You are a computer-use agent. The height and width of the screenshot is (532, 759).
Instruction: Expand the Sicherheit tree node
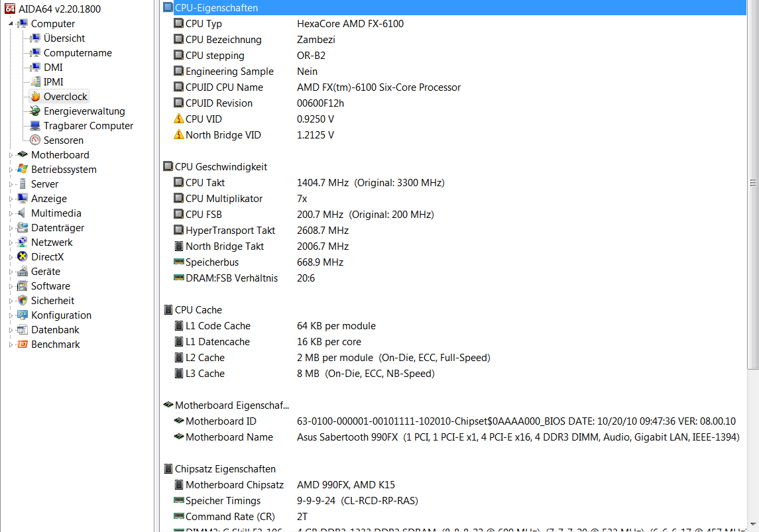click(11, 301)
